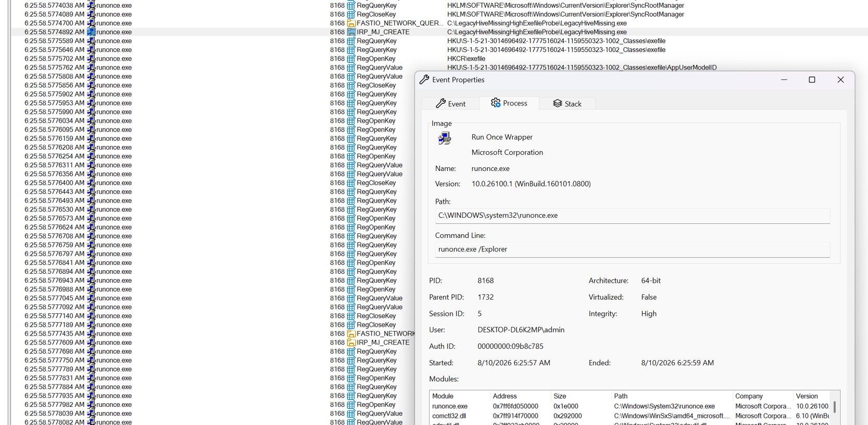
Task: Click the runonce.exe process icon at 6:25:58.5774089 AM
Action: click(91, 14)
